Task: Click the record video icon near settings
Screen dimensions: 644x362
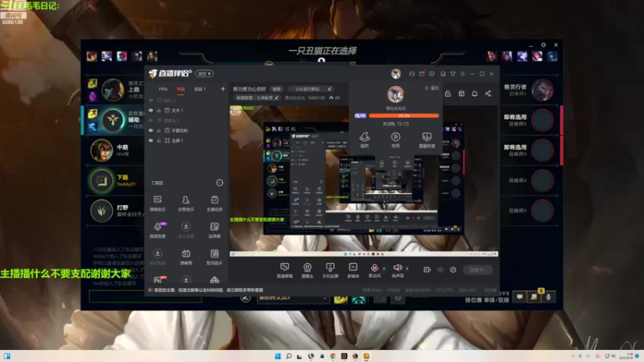Action: coord(427,269)
